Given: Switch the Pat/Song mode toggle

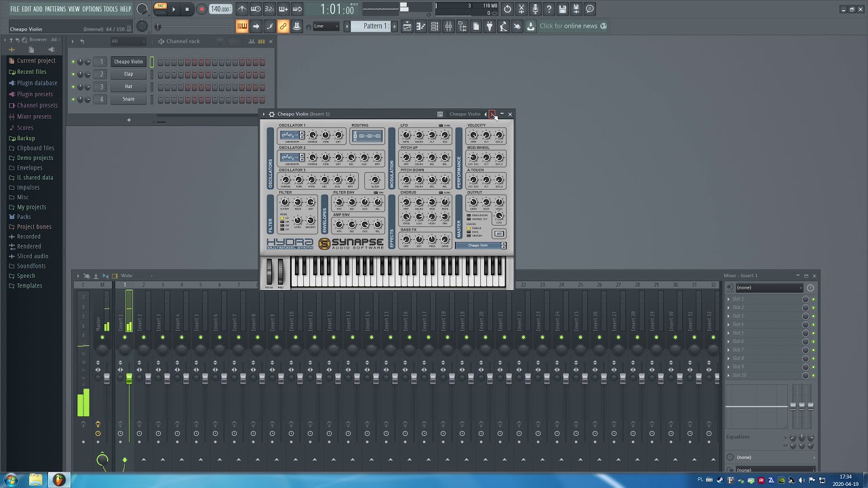Looking at the screenshot, I should click(161, 9).
